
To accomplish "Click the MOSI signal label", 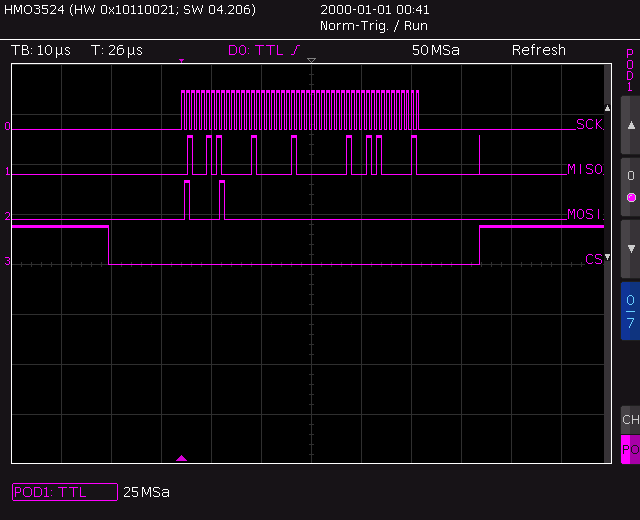I will (x=585, y=214).
